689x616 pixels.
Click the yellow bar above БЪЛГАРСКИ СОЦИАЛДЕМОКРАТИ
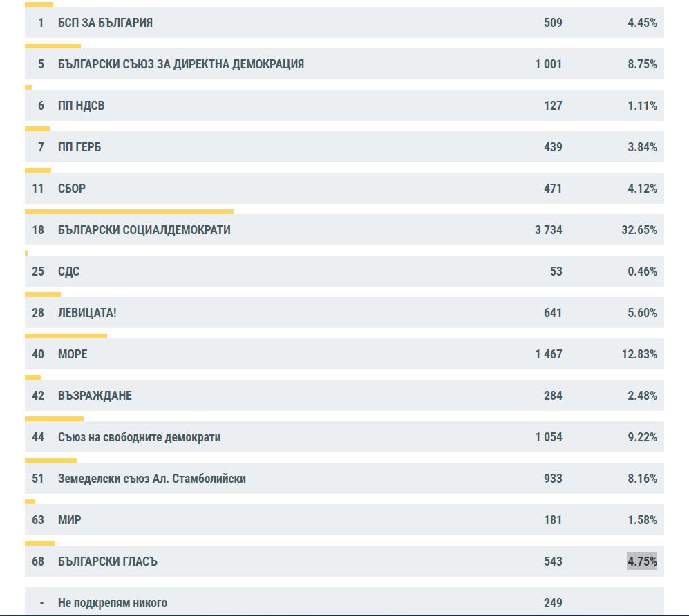pyautogui.click(x=129, y=211)
